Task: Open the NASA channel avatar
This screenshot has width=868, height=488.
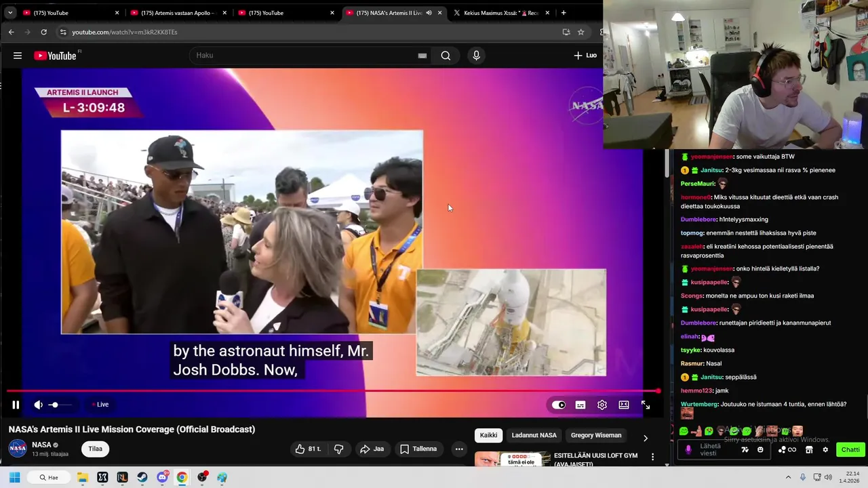Action: point(18,448)
